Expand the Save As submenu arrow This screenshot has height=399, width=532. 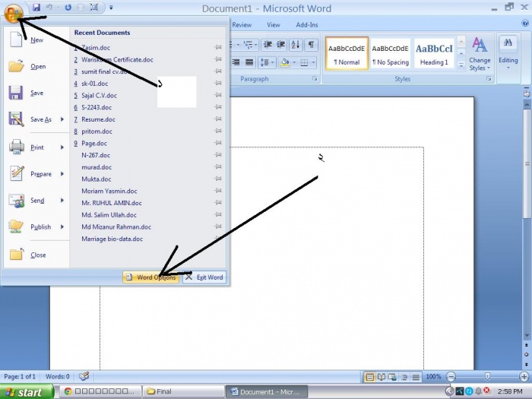pos(62,119)
